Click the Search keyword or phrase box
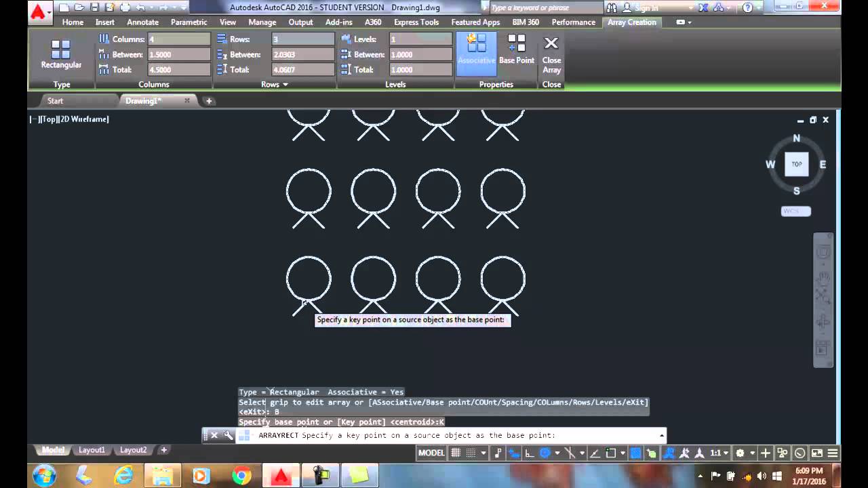 coord(545,7)
